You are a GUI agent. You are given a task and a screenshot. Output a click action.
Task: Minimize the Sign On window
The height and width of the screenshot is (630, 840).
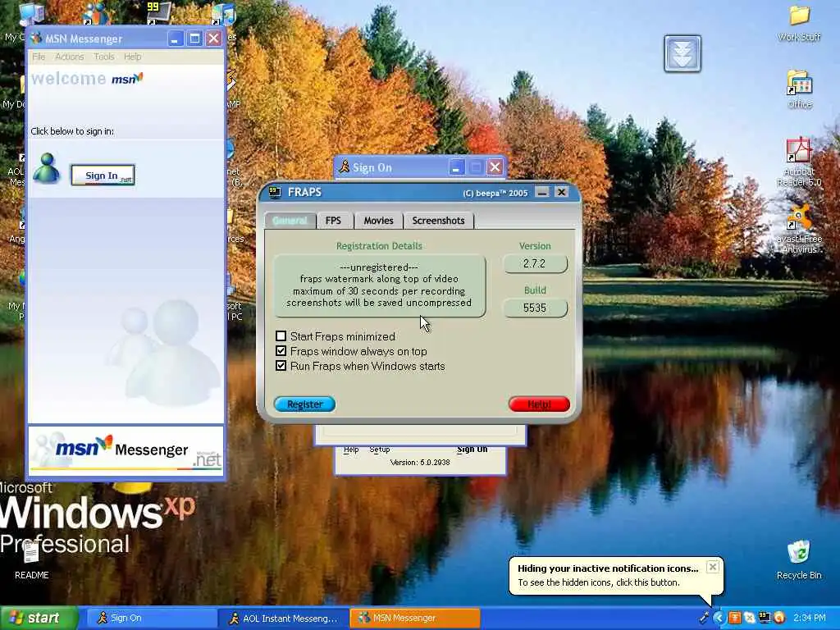(x=456, y=167)
